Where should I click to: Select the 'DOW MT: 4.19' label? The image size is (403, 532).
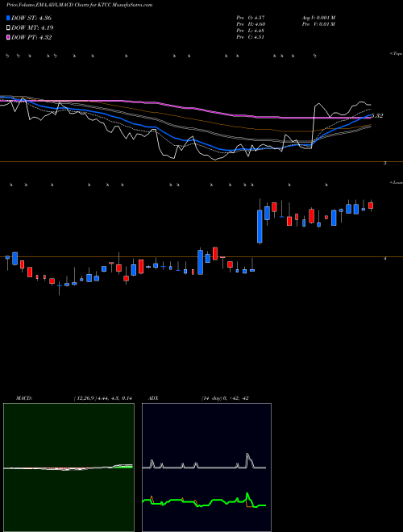coord(32,28)
